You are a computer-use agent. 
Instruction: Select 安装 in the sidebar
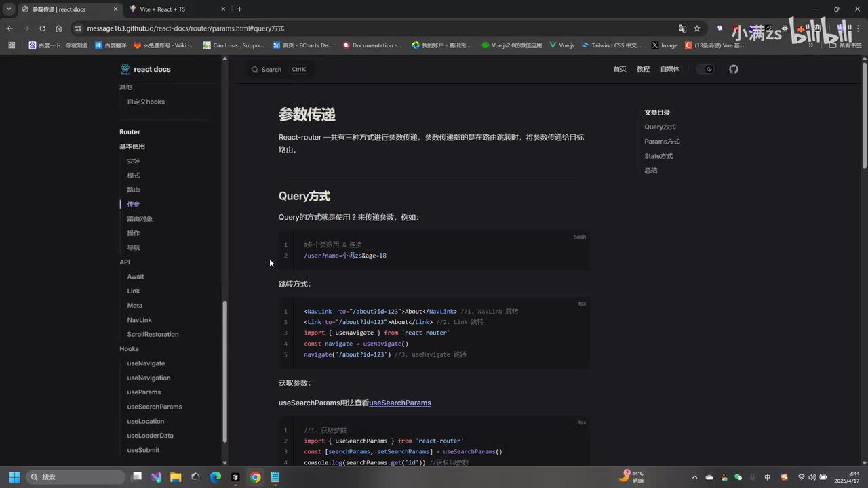(134, 161)
